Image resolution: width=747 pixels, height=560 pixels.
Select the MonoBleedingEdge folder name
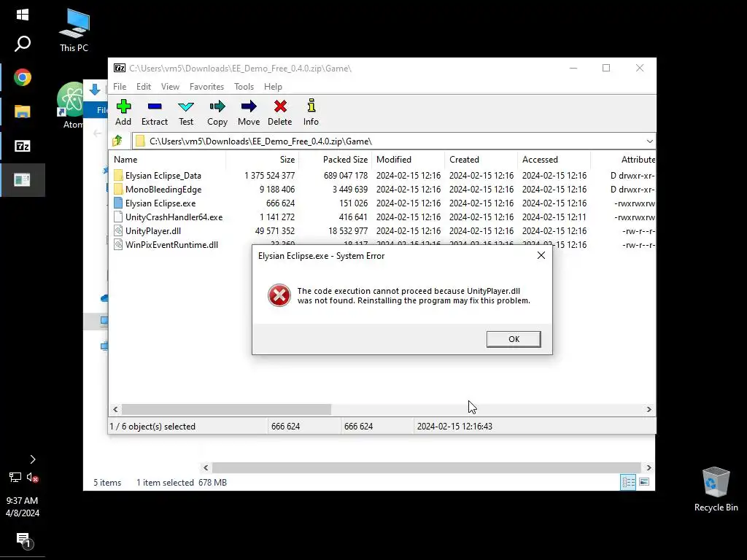tap(163, 189)
